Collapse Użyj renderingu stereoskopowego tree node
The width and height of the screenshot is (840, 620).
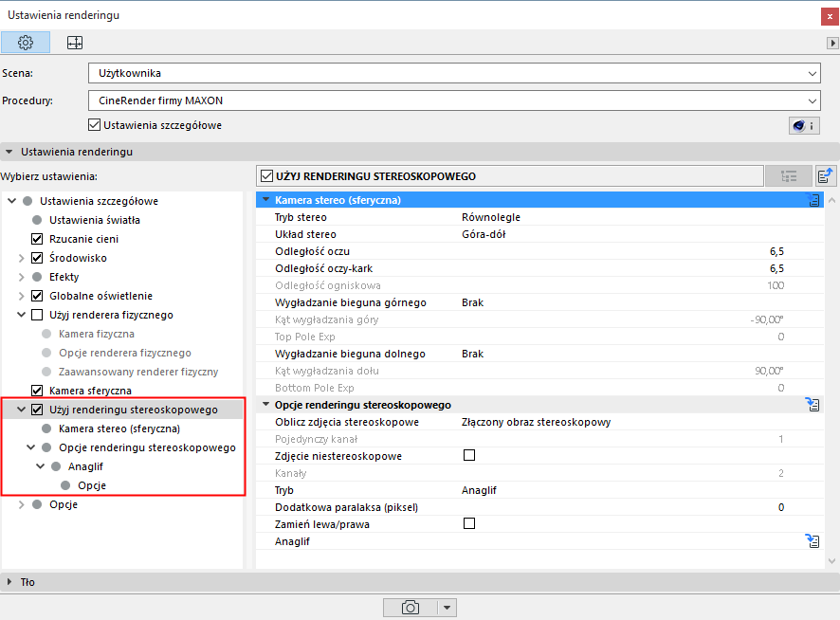(x=22, y=410)
